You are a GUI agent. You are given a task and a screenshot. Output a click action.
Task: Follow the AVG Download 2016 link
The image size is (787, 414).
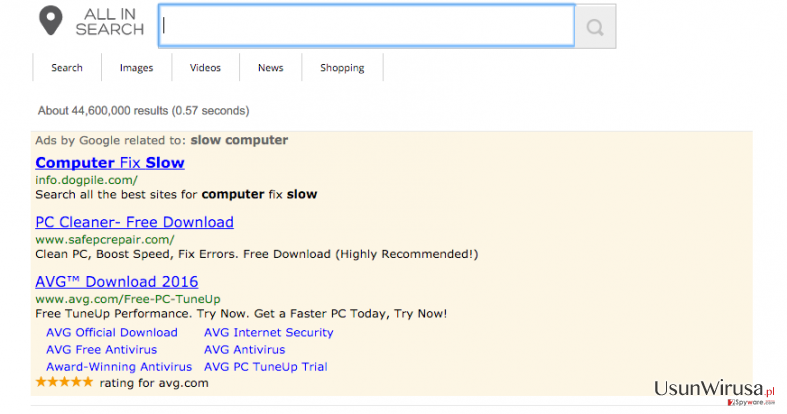tap(116, 282)
